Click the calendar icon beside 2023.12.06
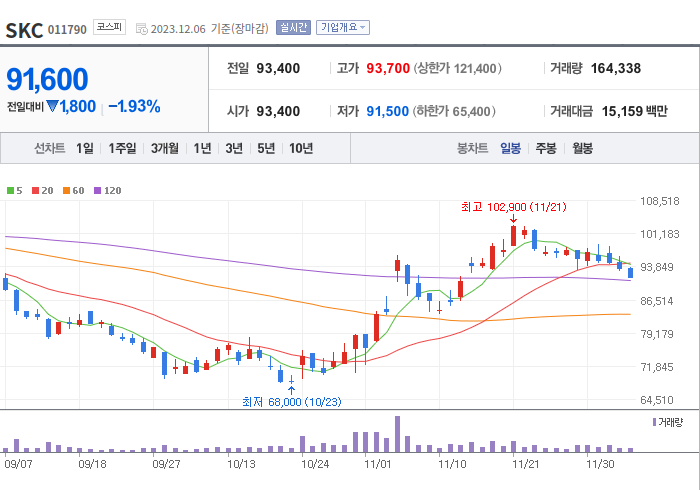700x490 pixels. (x=142, y=29)
